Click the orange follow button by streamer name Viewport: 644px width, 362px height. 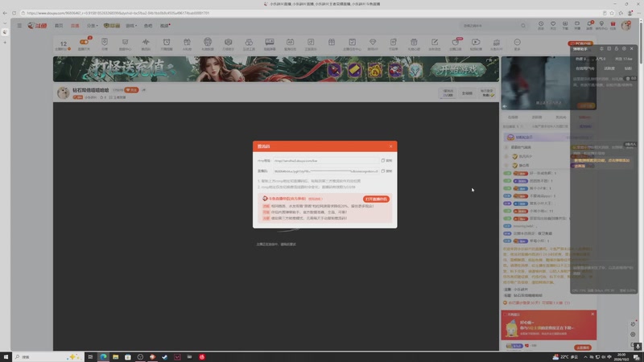131,90
